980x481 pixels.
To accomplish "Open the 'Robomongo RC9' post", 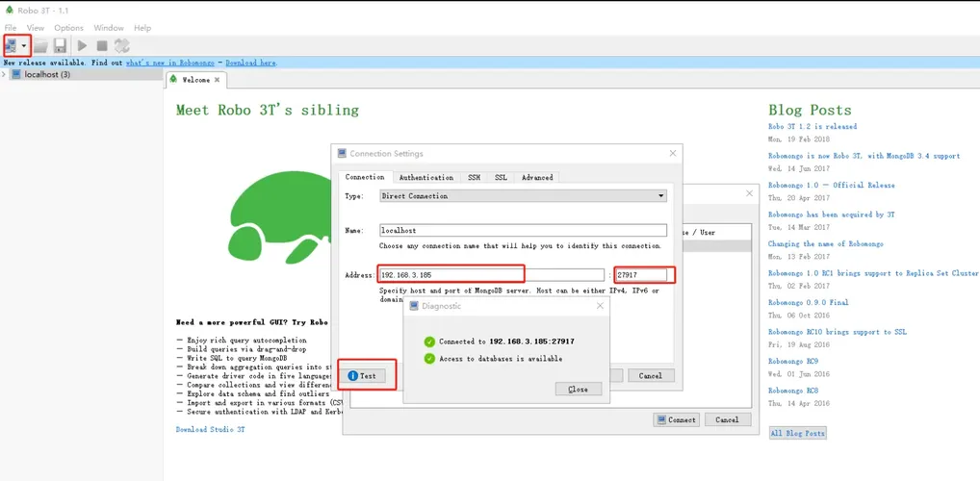I will [x=793, y=361].
